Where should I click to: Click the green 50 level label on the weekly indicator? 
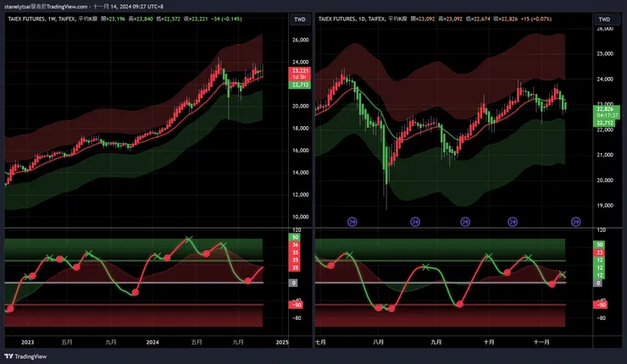coord(295,237)
